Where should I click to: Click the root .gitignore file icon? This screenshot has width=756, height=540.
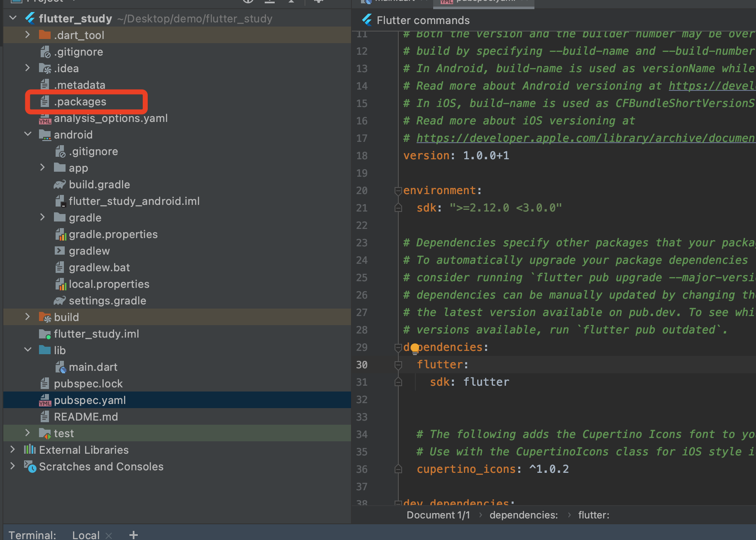pos(45,52)
